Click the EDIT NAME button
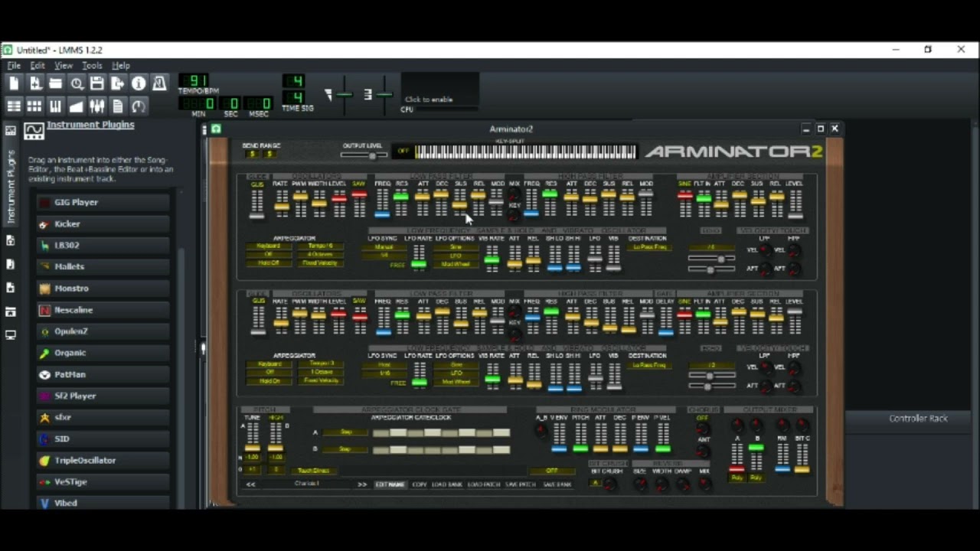Viewport: 980px width, 551px height. [390, 484]
